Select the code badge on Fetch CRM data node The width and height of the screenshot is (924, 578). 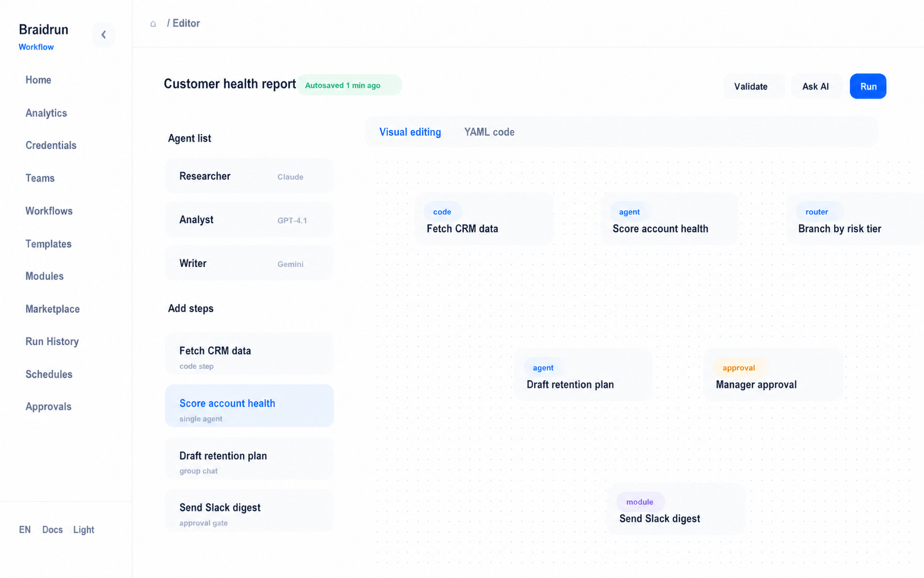coord(442,212)
